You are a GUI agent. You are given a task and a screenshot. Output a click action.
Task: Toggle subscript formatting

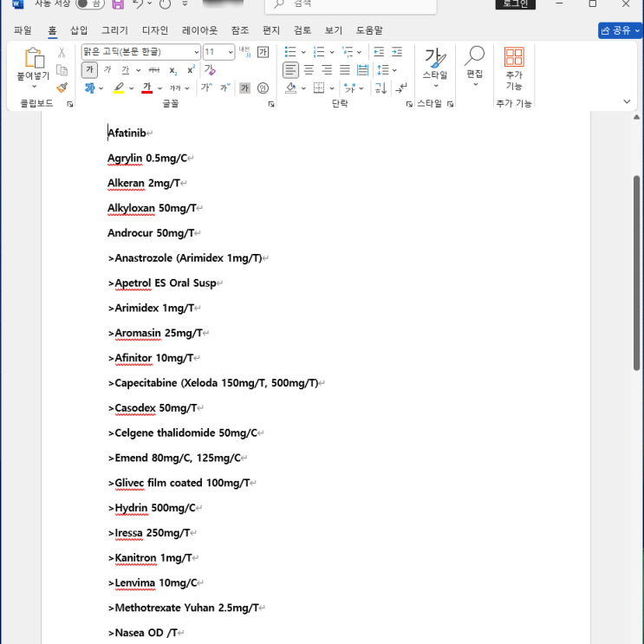tap(172, 70)
